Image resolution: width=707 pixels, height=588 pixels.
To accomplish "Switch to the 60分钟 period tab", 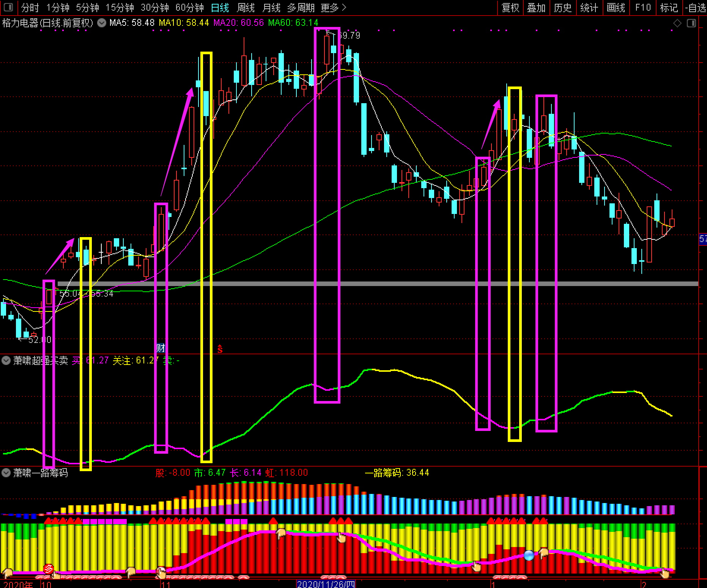I will coord(190,8).
